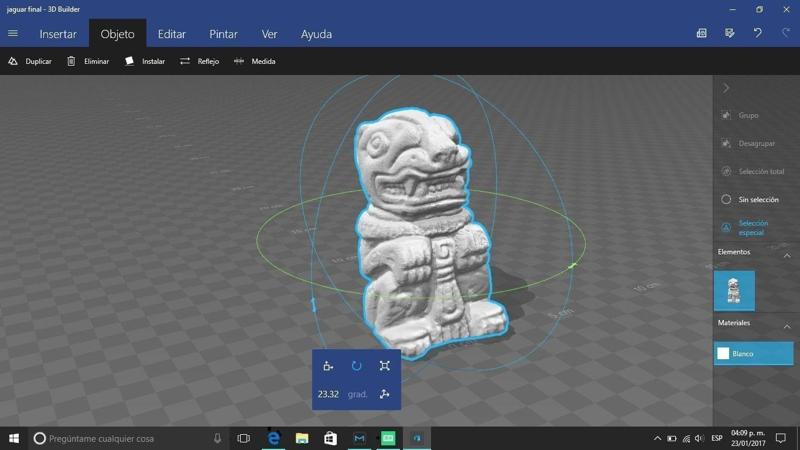Click Selección especial
The width and height of the screenshot is (800, 450).
745,228
